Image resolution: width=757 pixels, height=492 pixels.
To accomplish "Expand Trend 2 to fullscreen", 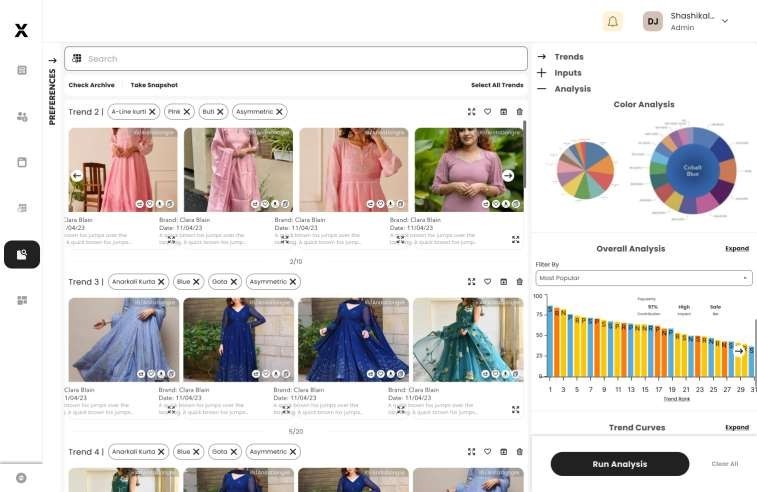I will click(x=472, y=112).
